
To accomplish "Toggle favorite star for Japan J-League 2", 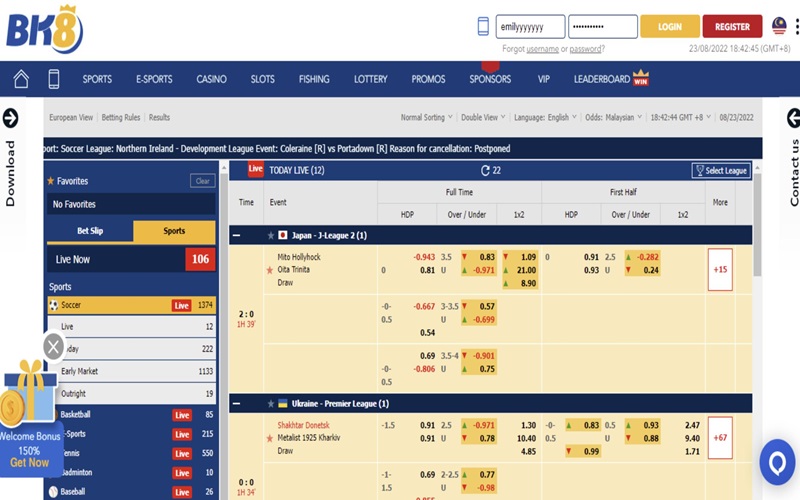I will coord(269,236).
